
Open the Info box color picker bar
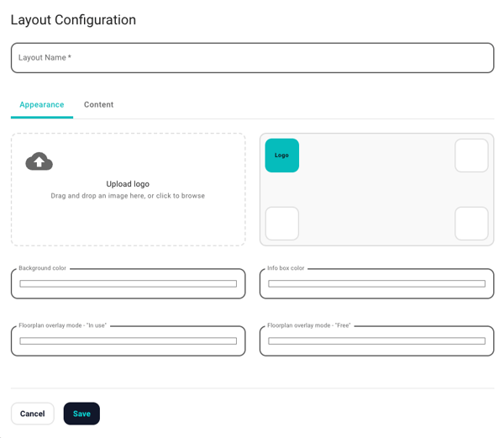coord(376,284)
